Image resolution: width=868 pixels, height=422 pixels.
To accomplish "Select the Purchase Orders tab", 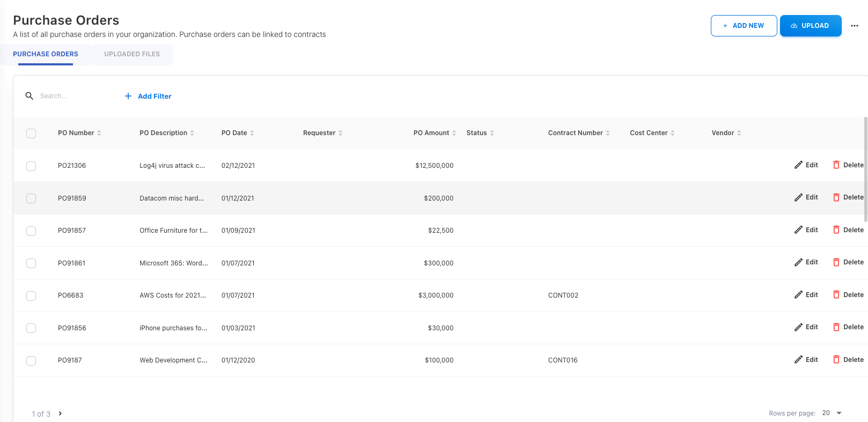I will [46, 54].
